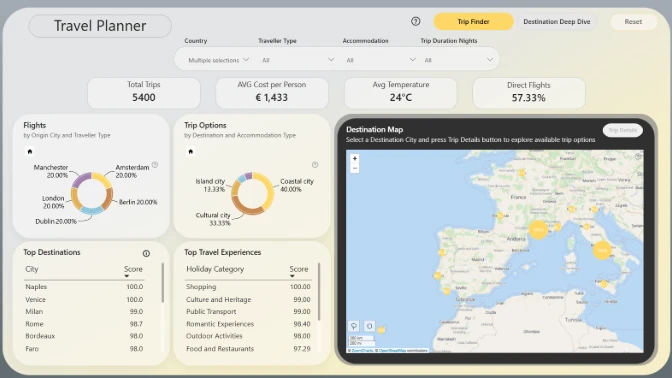Click the Total Trips card
The width and height of the screenshot is (672, 378).
click(144, 93)
